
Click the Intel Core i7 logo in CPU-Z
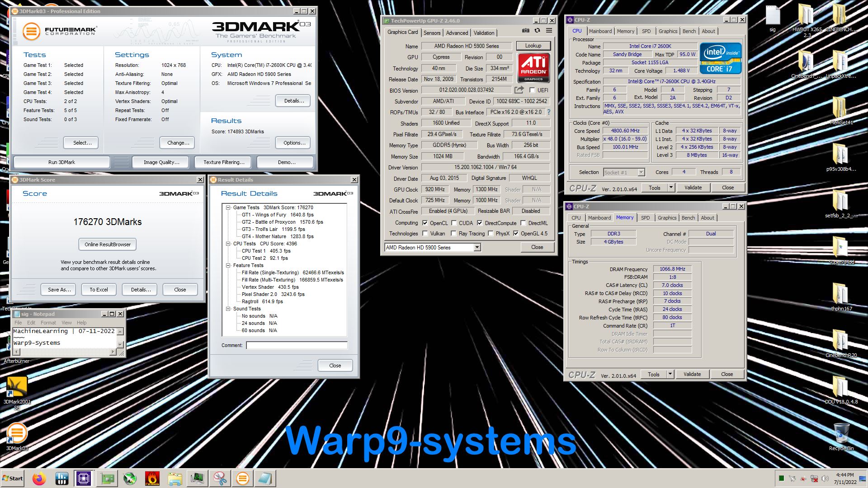click(721, 58)
